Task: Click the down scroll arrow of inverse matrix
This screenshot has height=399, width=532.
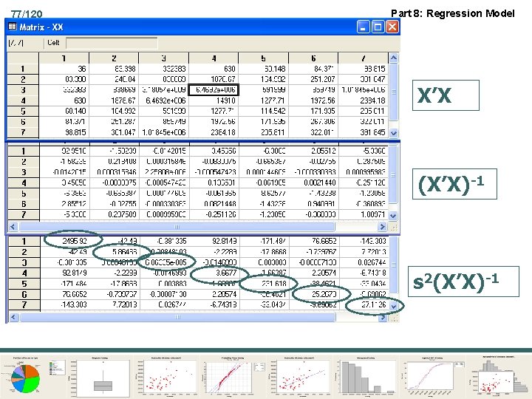Action: (x=393, y=216)
